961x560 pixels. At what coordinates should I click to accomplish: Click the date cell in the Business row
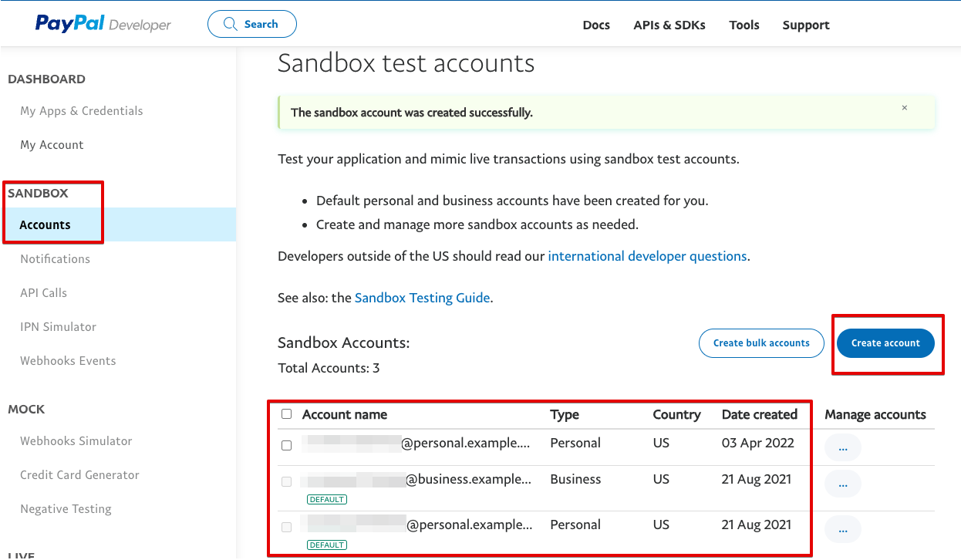pos(757,479)
